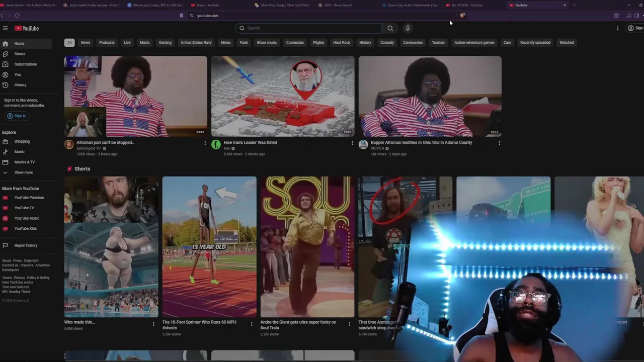Open the '13 YEAR OLD' sprinter short thumbnail
Image resolution: width=644 pixels, height=362 pixels.
click(209, 247)
